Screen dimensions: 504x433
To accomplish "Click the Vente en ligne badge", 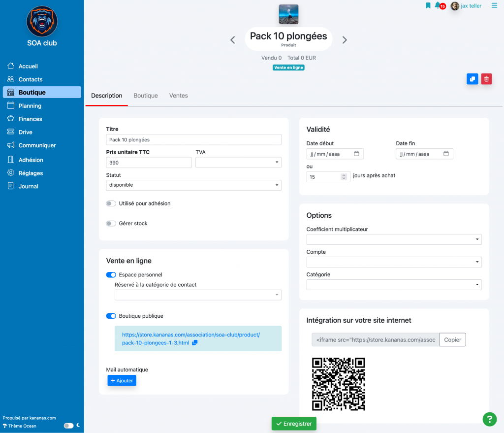I will [x=288, y=67].
